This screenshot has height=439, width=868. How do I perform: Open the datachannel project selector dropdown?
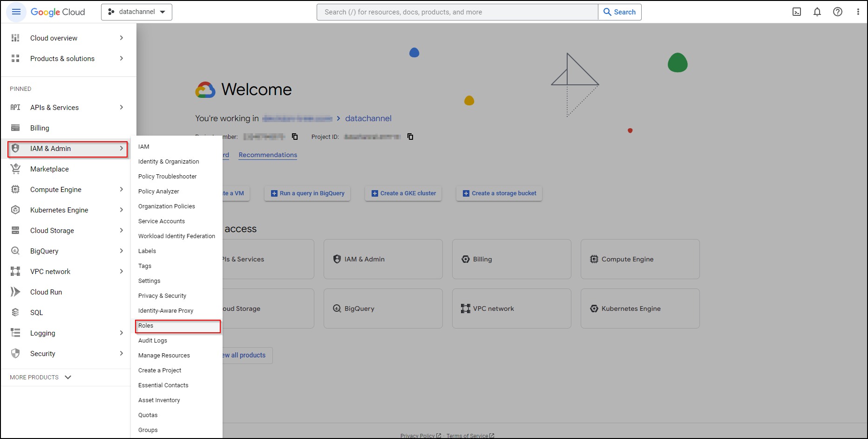click(136, 12)
